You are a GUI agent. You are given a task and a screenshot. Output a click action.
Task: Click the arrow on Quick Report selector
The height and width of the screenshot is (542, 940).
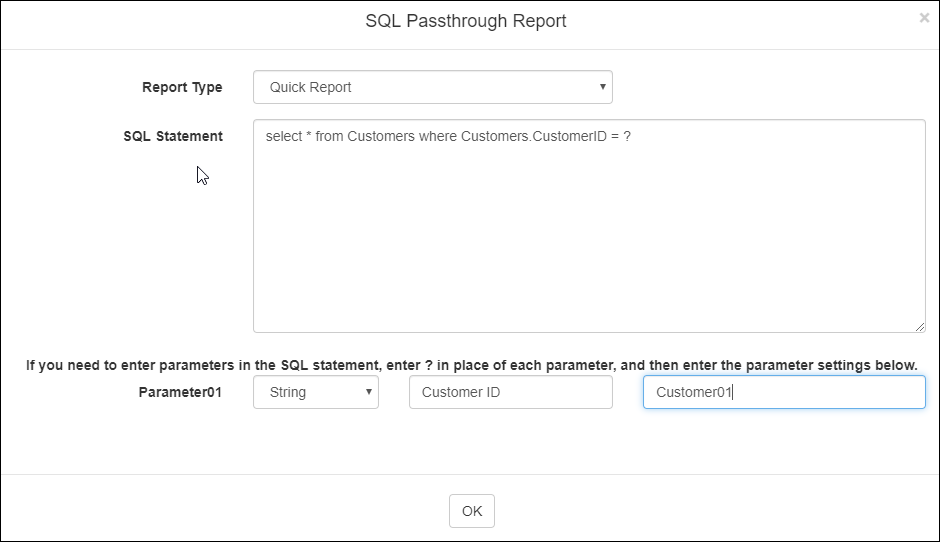[602, 87]
